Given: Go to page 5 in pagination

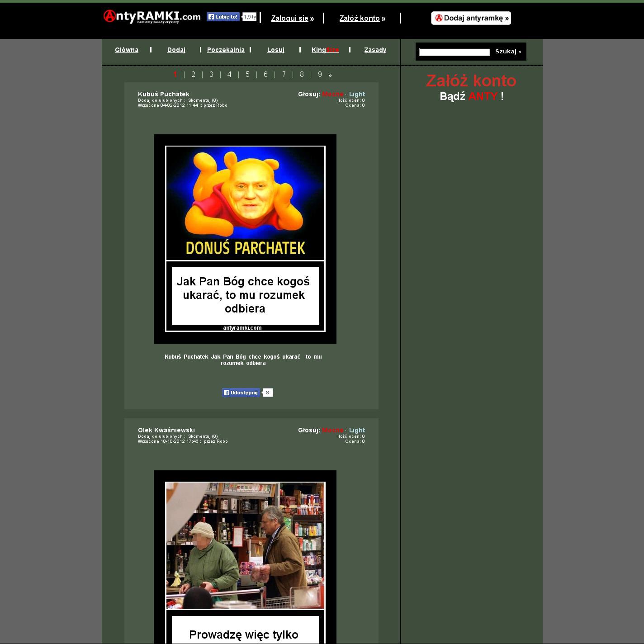Looking at the screenshot, I should tap(247, 75).
